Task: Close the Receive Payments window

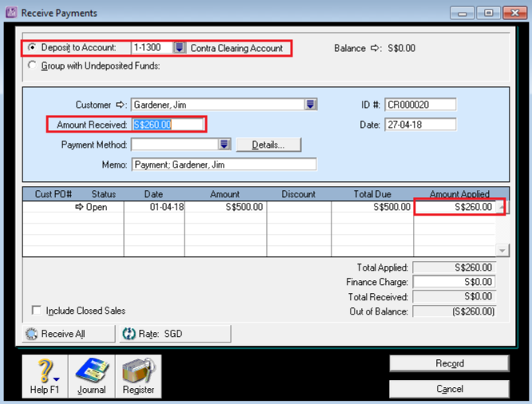Action: click(x=514, y=13)
